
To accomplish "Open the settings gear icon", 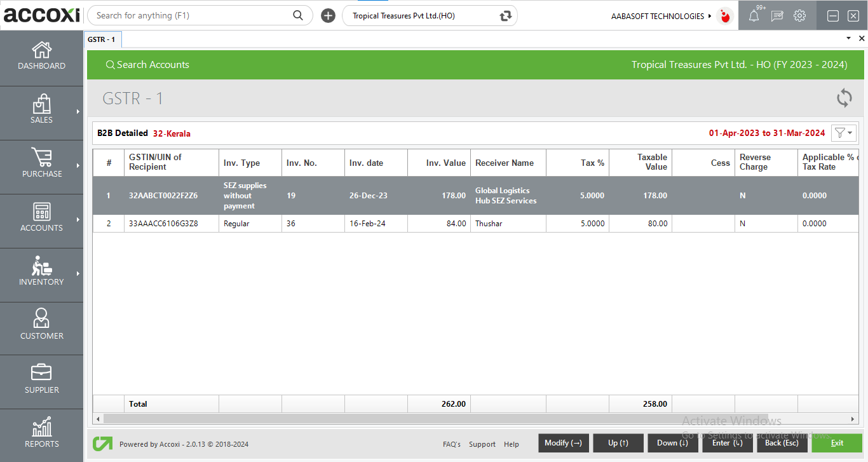I will pos(799,16).
